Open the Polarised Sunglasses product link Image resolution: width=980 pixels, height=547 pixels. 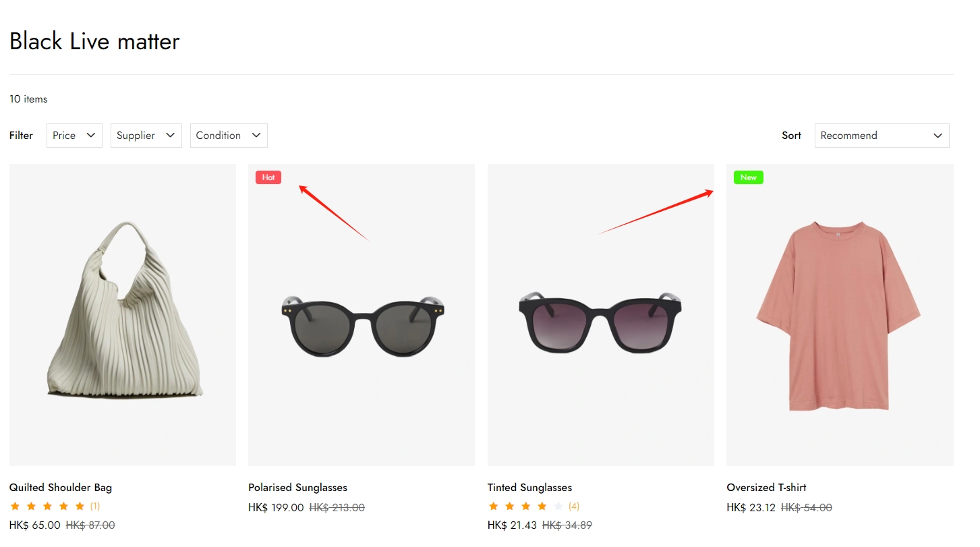click(x=297, y=488)
